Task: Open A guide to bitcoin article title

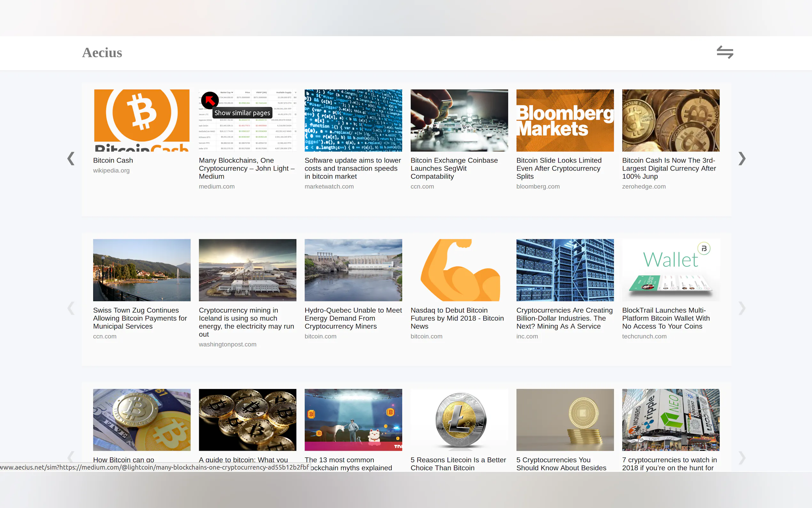Action: (x=243, y=460)
